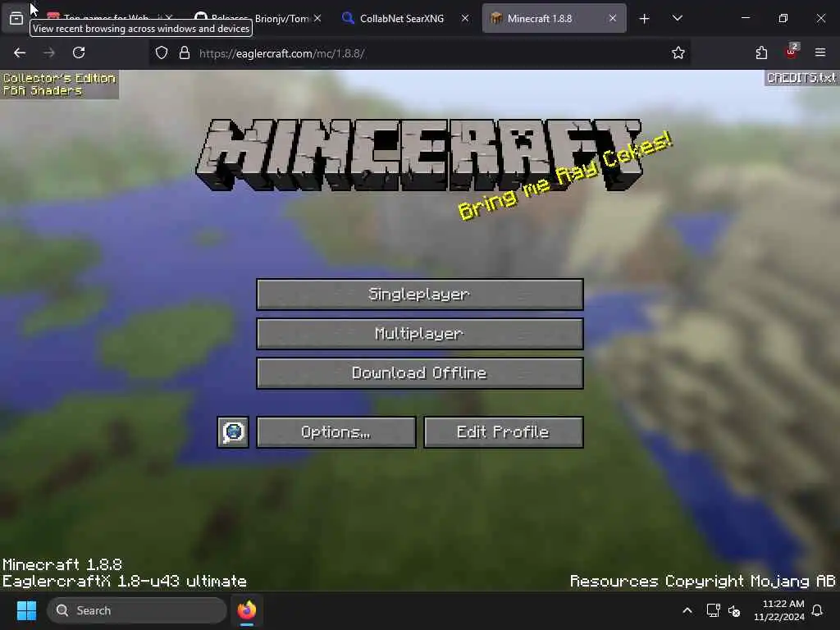Click Firefox icon in taskbar
Image resolution: width=840 pixels, height=630 pixels.
[246, 610]
